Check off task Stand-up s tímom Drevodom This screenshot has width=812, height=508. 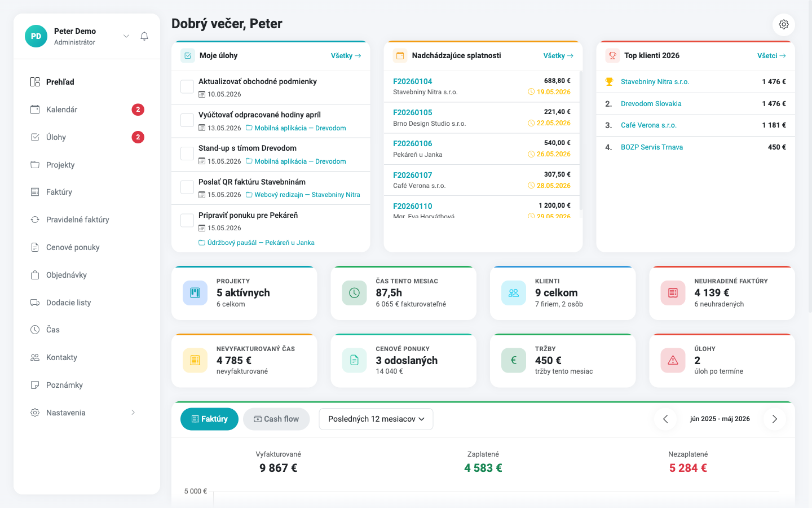coord(187,154)
